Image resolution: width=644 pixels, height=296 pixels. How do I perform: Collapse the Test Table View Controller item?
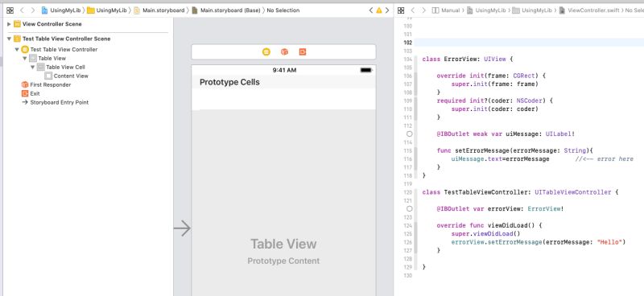17,50
